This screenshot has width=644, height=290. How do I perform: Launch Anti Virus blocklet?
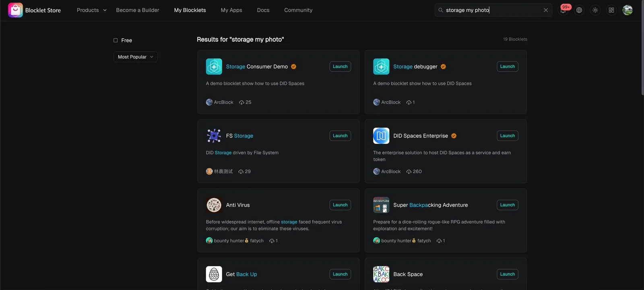pyautogui.click(x=340, y=205)
